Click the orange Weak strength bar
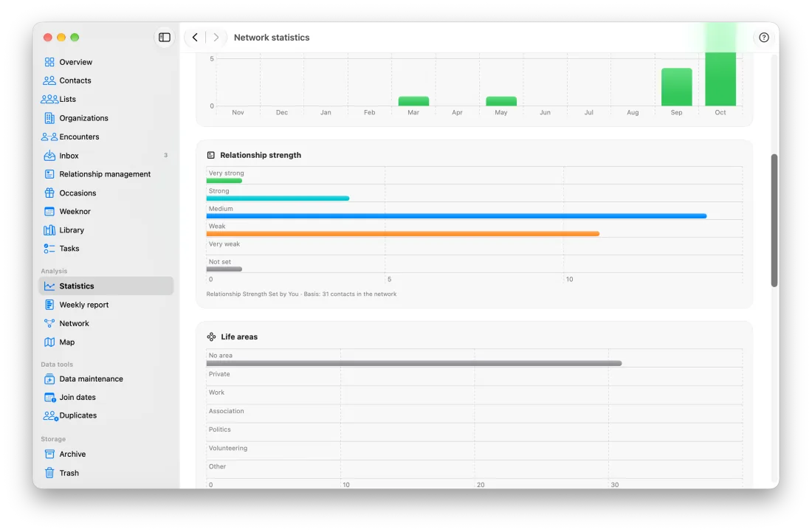 [x=403, y=234]
